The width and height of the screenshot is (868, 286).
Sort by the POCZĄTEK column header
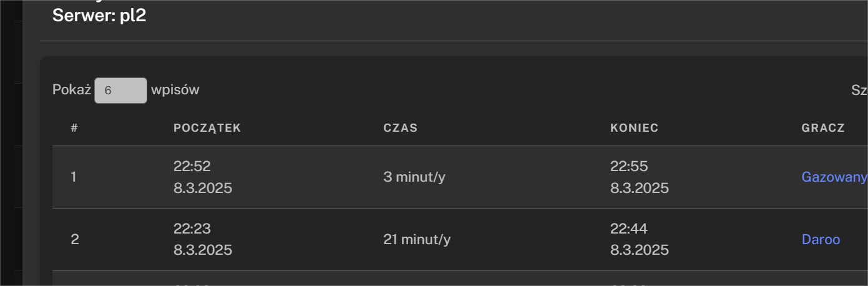click(x=207, y=128)
